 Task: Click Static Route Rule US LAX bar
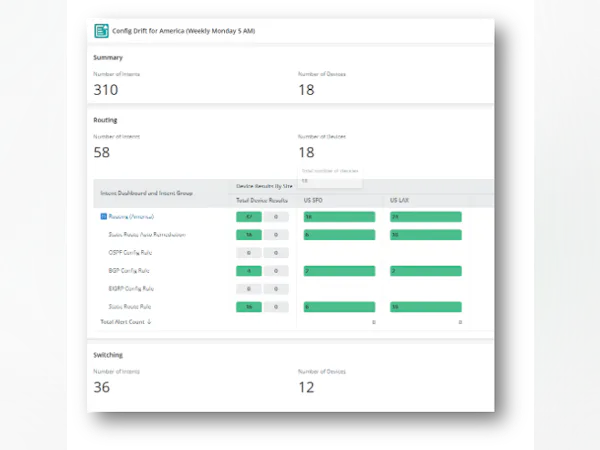[x=426, y=307]
